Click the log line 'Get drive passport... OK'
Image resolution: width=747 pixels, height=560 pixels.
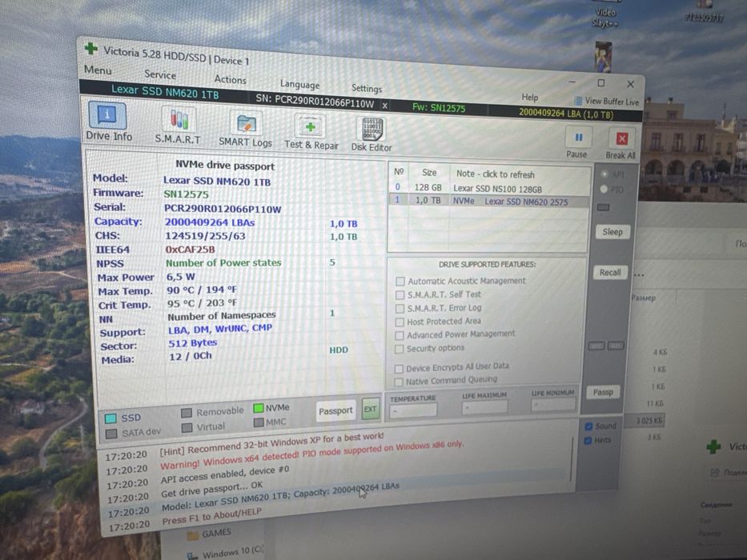(x=211, y=490)
